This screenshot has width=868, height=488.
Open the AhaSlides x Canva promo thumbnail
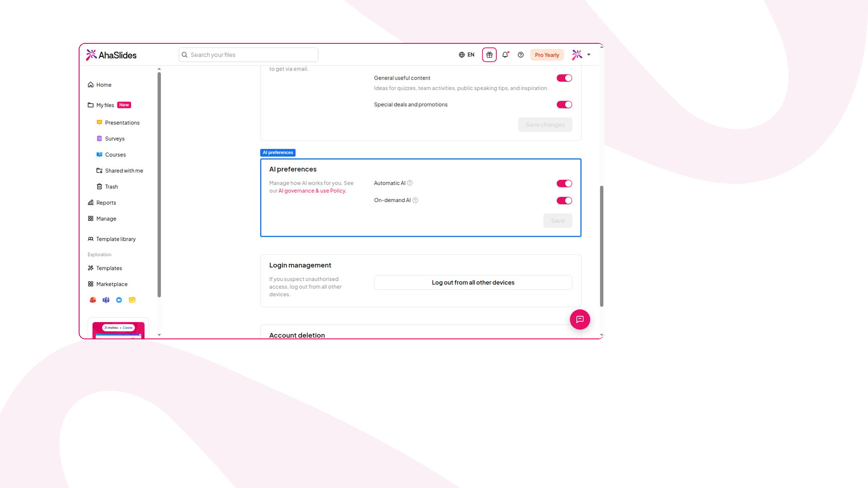click(118, 330)
